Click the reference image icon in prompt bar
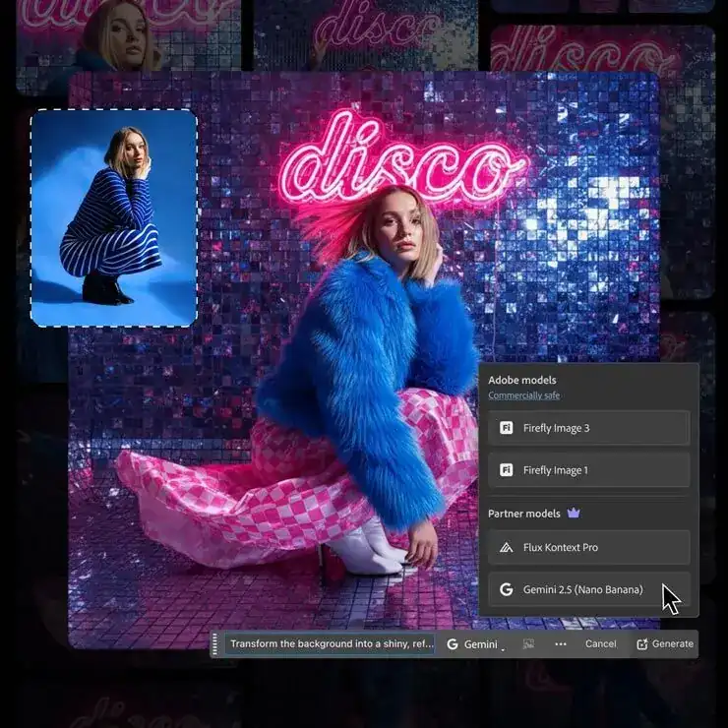The width and height of the screenshot is (728, 728). pyautogui.click(x=528, y=644)
